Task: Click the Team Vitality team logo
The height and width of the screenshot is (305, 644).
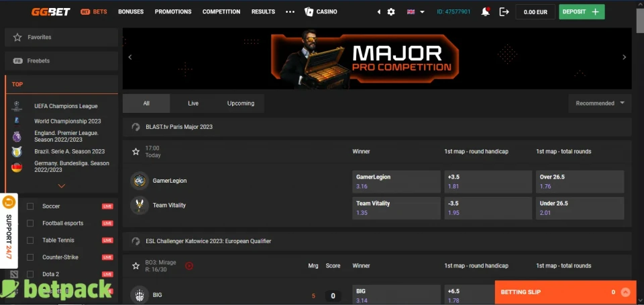Action: [x=140, y=205]
